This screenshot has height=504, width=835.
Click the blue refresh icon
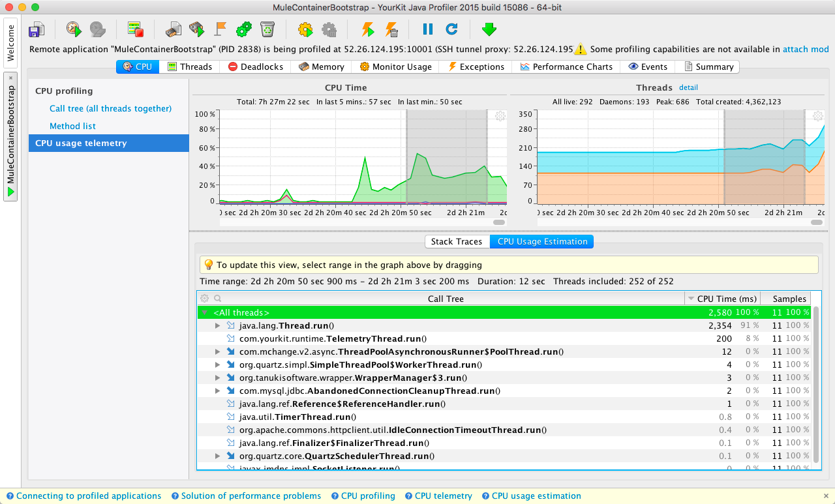coord(451,29)
